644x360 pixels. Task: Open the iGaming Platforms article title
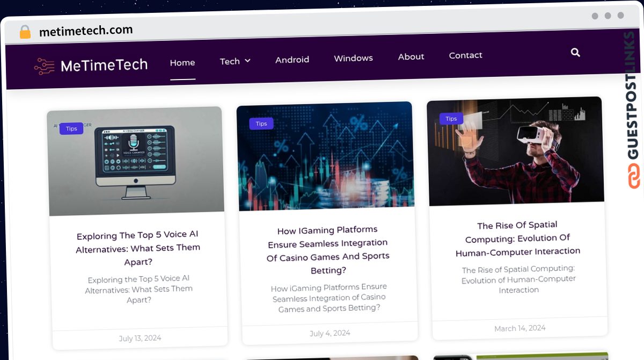328,250
